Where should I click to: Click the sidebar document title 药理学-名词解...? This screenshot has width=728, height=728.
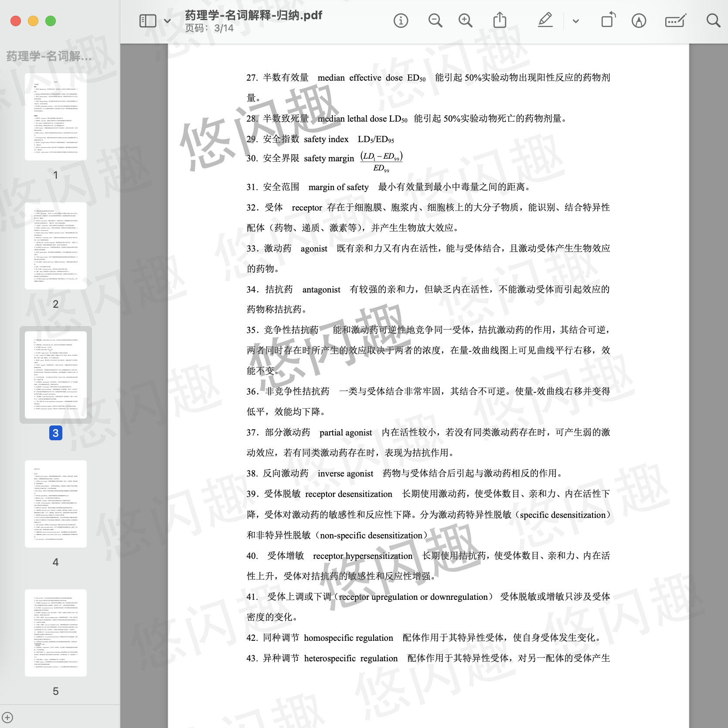click(49, 56)
